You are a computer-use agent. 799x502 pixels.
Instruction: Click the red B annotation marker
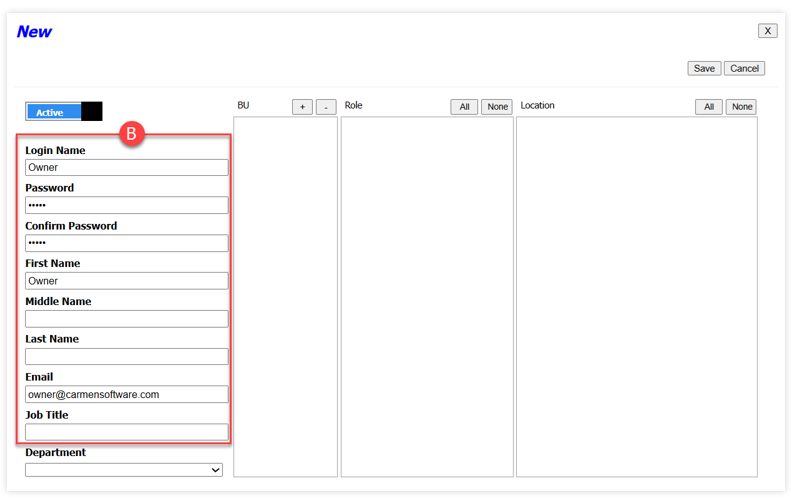click(132, 134)
